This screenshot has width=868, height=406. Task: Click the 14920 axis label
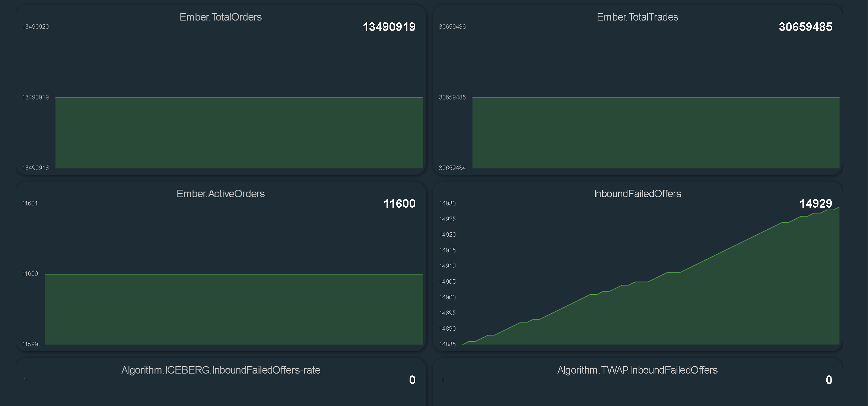pos(447,235)
